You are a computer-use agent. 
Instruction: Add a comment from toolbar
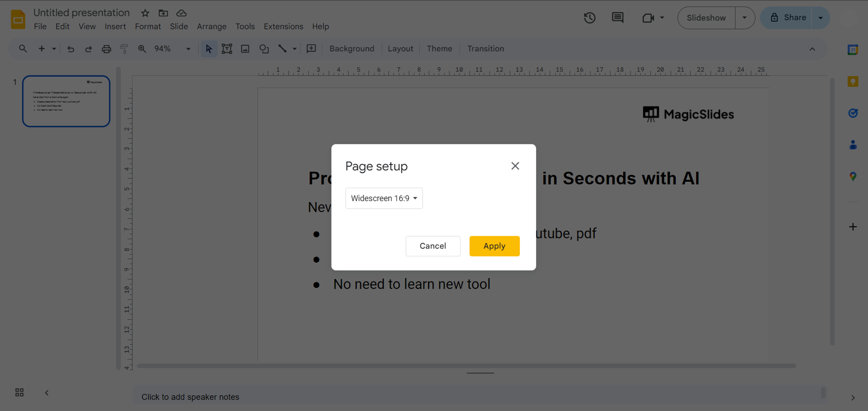pyautogui.click(x=311, y=49)
